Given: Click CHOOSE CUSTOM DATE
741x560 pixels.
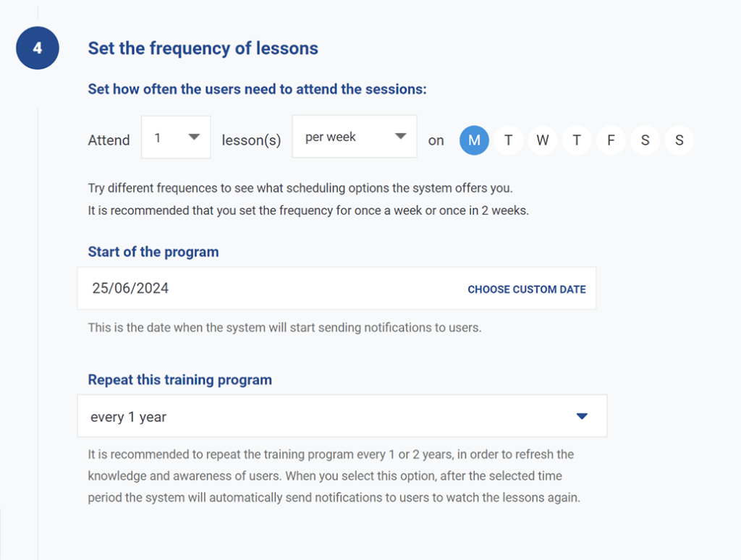Looking at the screenshot, I should [526, 289].
